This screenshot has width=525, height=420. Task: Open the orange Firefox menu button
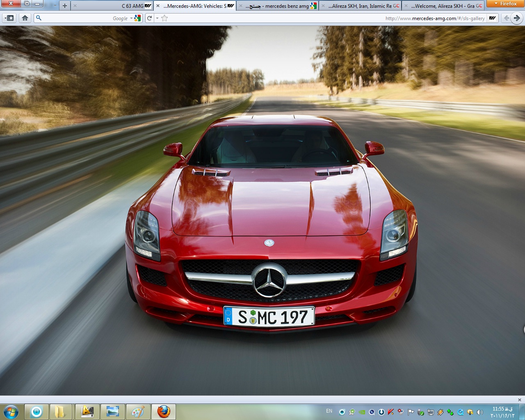(505, 4)
